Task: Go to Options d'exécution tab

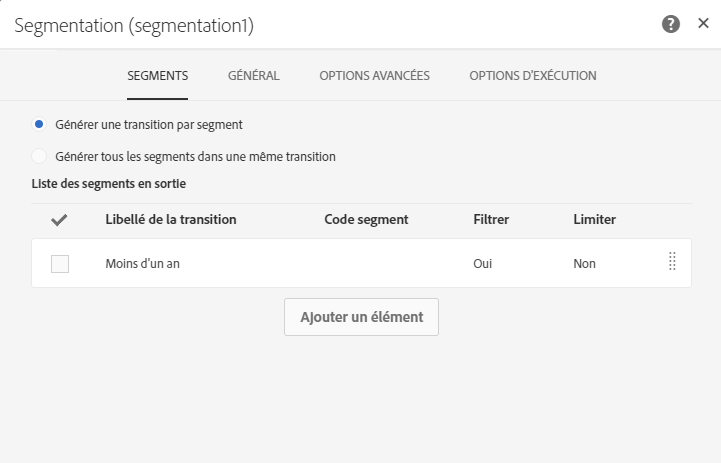Action: 532,76
